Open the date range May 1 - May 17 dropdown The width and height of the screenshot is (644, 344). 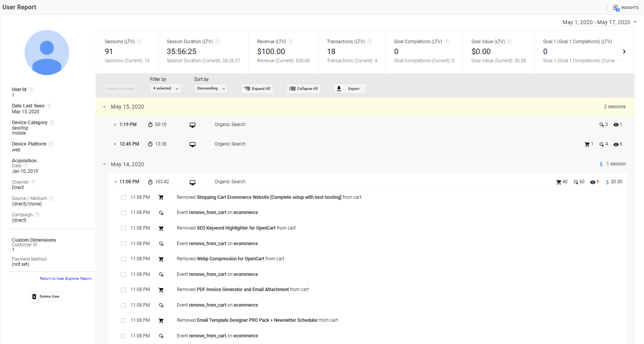600,22
